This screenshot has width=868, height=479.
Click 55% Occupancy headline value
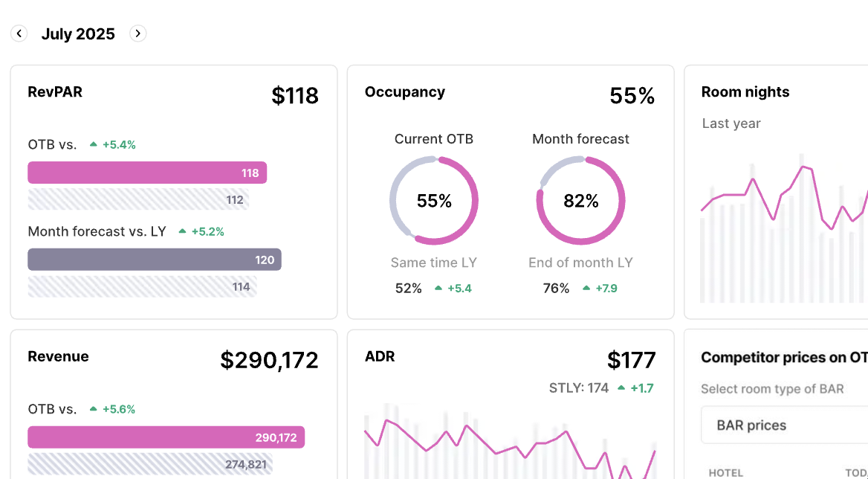pyautogui.click(x=632, y=96)
